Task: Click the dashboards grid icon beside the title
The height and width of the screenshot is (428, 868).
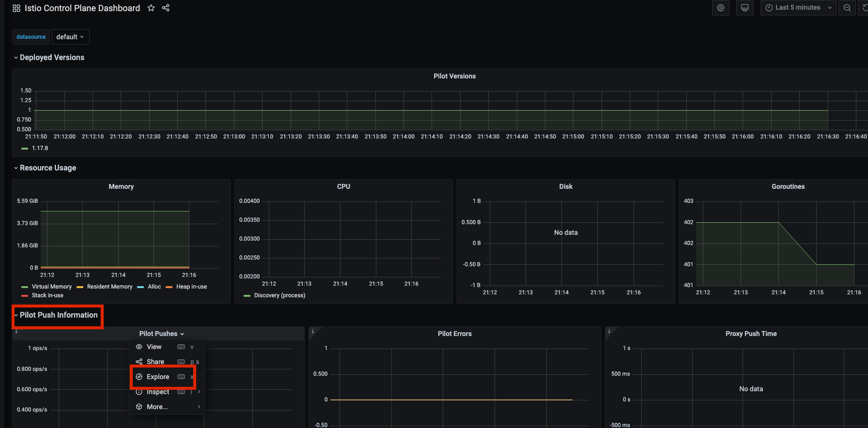Action: [16, 8]
